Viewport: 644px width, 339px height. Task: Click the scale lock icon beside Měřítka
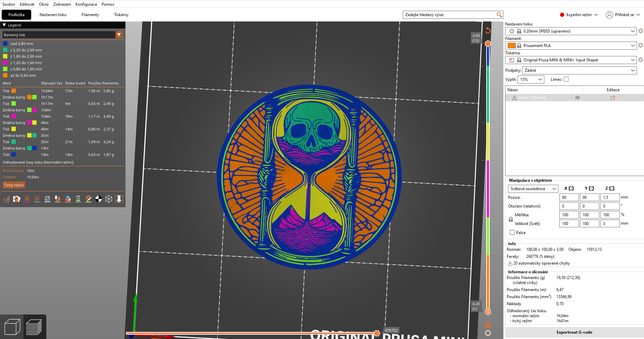[x=511, y=219]
